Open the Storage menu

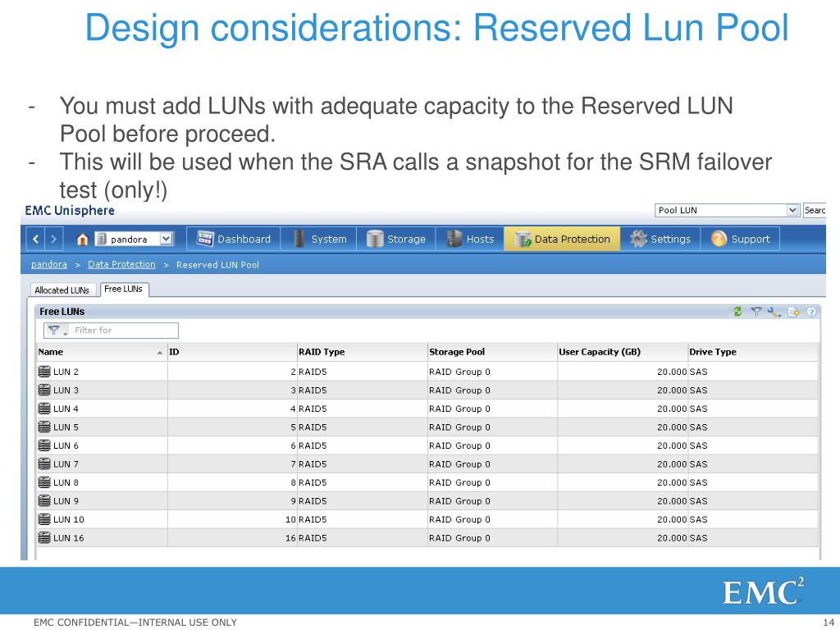396,239
